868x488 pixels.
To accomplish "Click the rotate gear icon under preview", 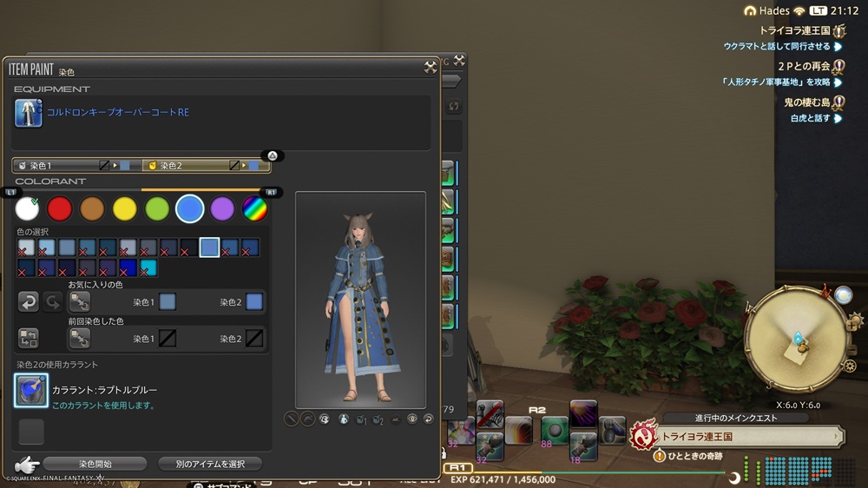I will [x=325, y=419].
